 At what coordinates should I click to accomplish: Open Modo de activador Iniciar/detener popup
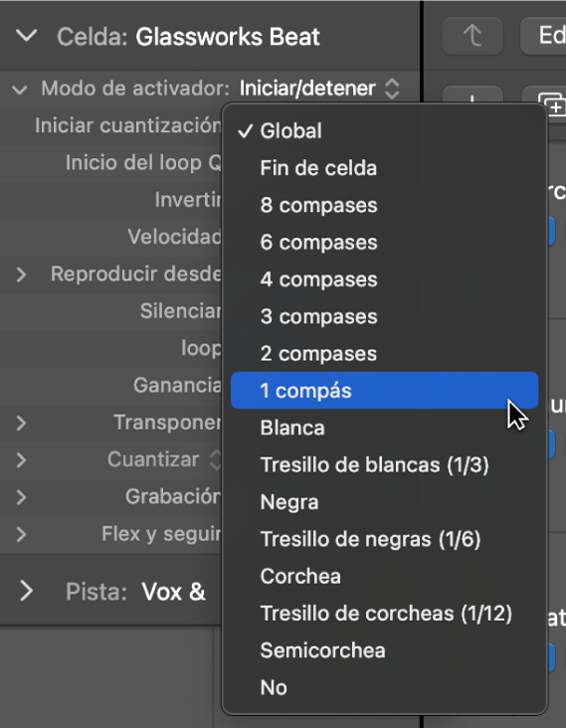pos(319,89)
